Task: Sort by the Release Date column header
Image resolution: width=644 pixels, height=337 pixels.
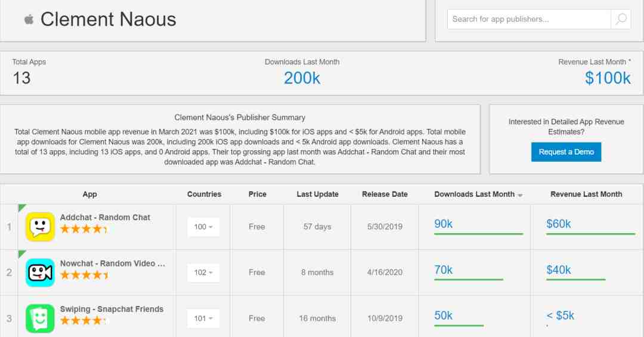Action: pyautogui.click(x=385, y=194)
